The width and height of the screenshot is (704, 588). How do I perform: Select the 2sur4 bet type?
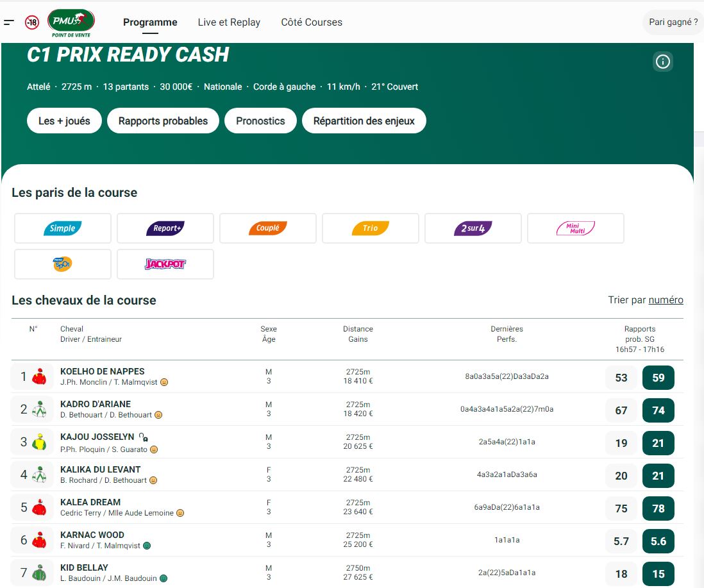tap(473, 228)
